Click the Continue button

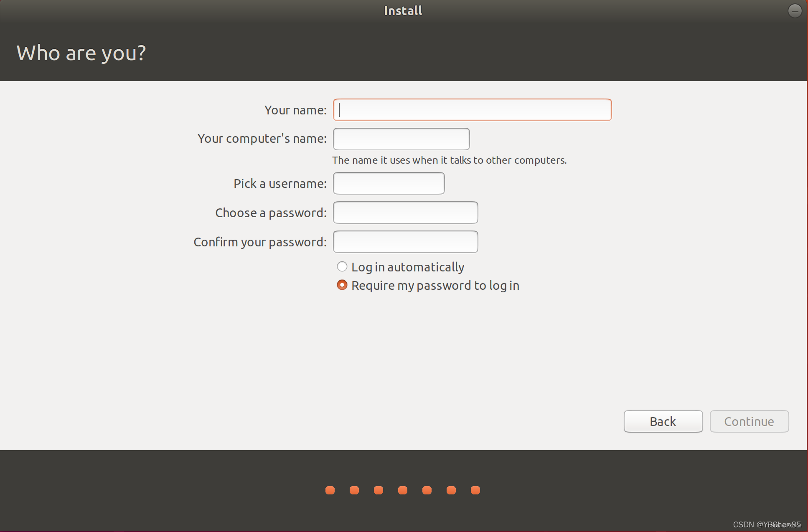(749, 421)
